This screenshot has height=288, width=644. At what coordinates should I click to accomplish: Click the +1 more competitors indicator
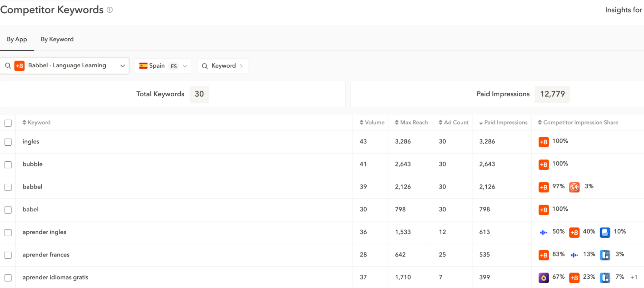point(634,277)
